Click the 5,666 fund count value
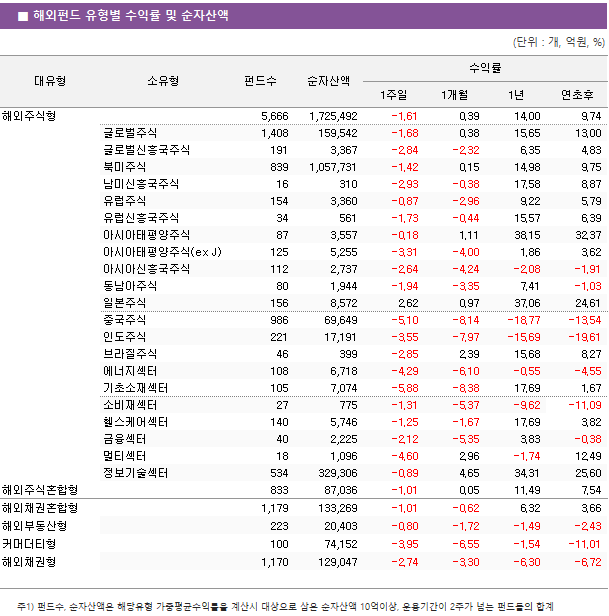609x616 pixels. [x=275, y=116]
